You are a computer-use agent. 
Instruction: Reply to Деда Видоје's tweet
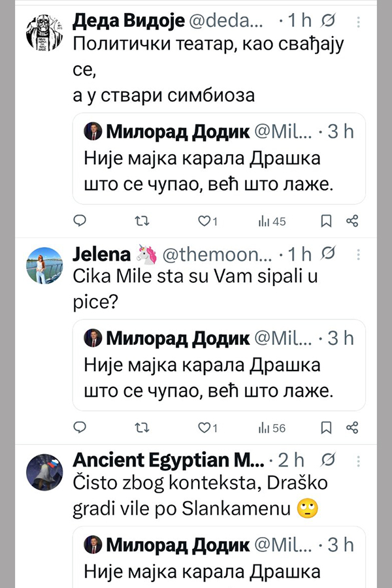tap(80, 221)
